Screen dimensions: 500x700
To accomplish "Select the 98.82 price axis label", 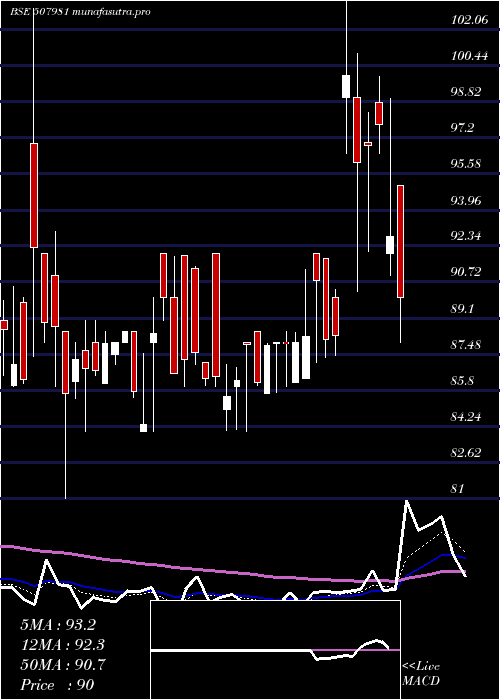I will (x=466, y=92).
